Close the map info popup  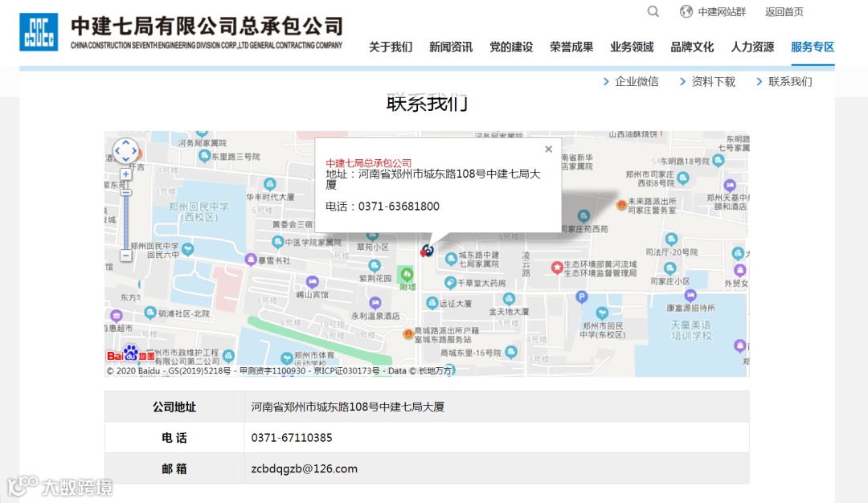pyautogui.click(x=549, y=149)
